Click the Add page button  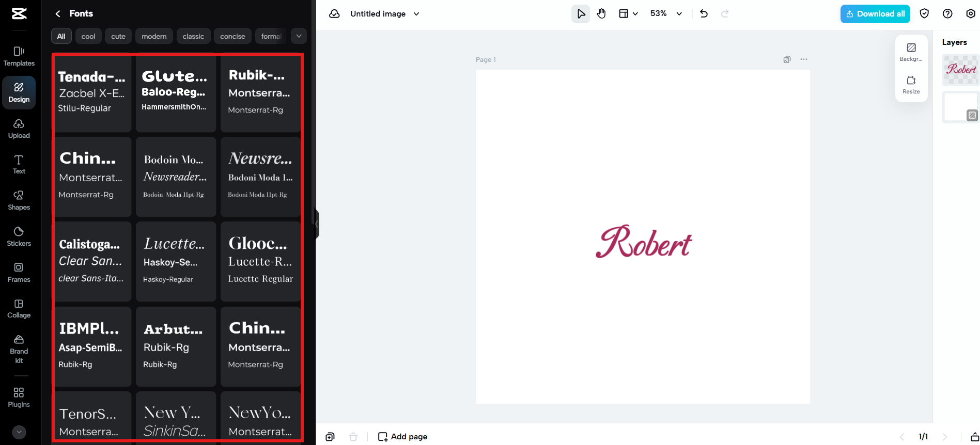[x=403, y=437]
